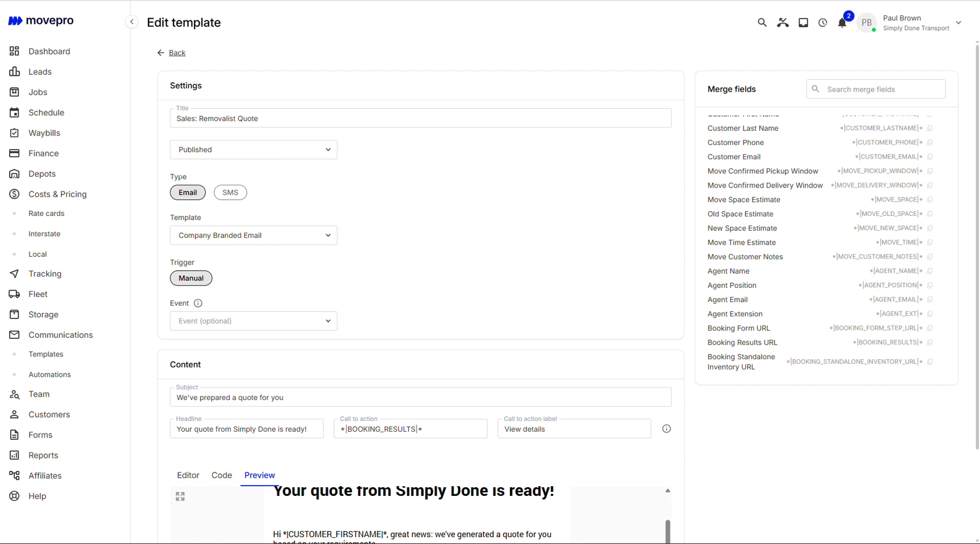Click the Search merge fields box
The height and width of the screenshot is (544, 980).
(x=876, y=89)
